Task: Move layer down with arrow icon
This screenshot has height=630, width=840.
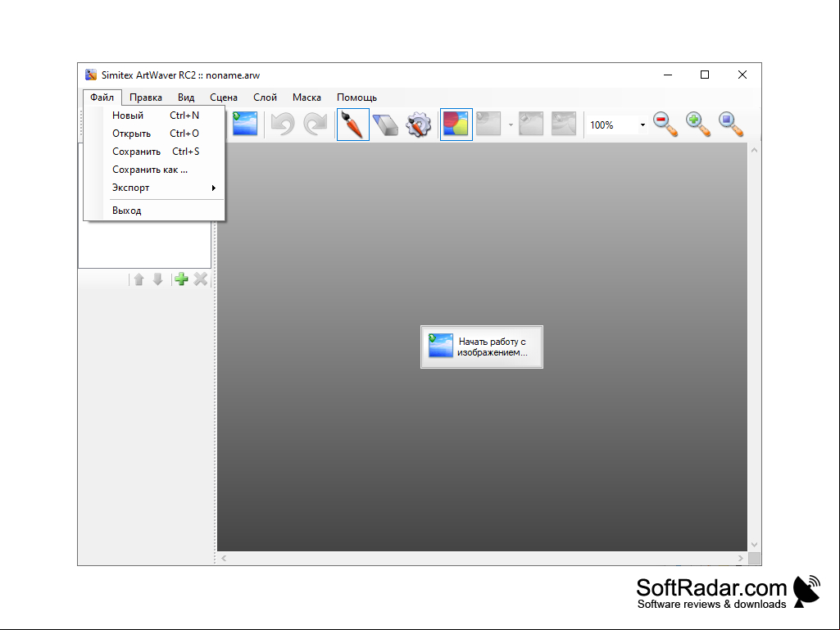Action: pyautogui.click(x=157, y=279)
